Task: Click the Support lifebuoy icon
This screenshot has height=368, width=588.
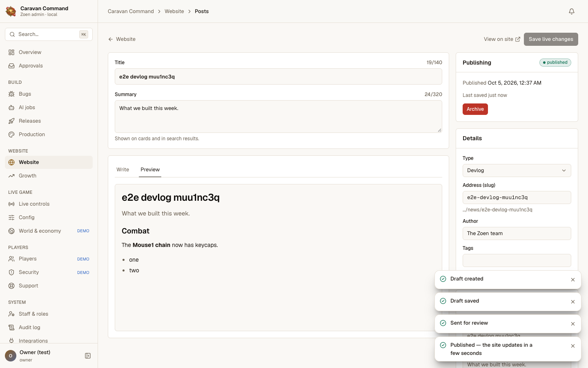Action: 11,286
